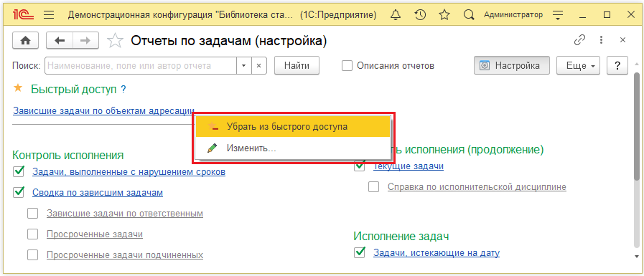This screenshot has height=276, width=644.
Task: Open help with question mark button
Action: [617, 66]
